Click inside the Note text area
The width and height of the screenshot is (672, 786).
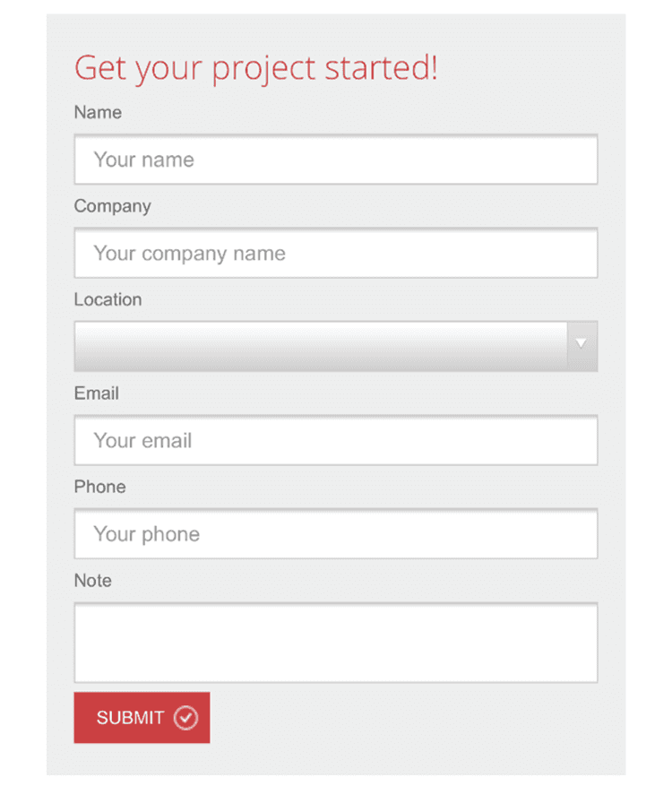[335, 643]
